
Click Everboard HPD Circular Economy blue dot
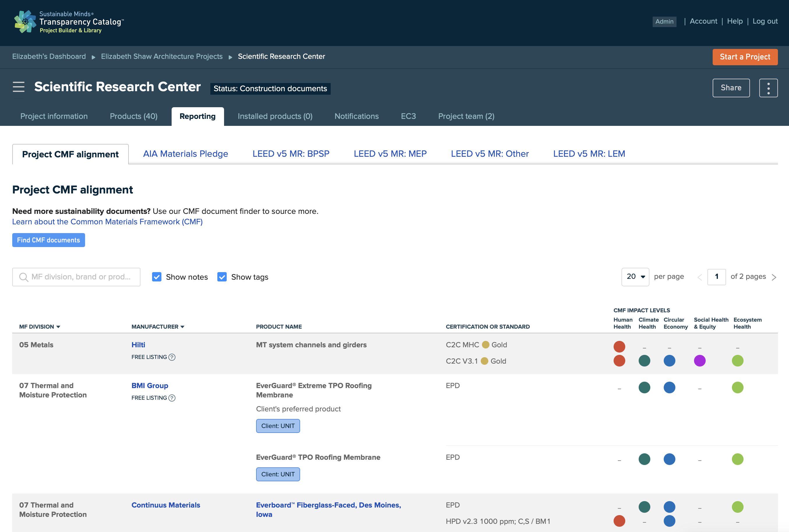click(669, 521)
